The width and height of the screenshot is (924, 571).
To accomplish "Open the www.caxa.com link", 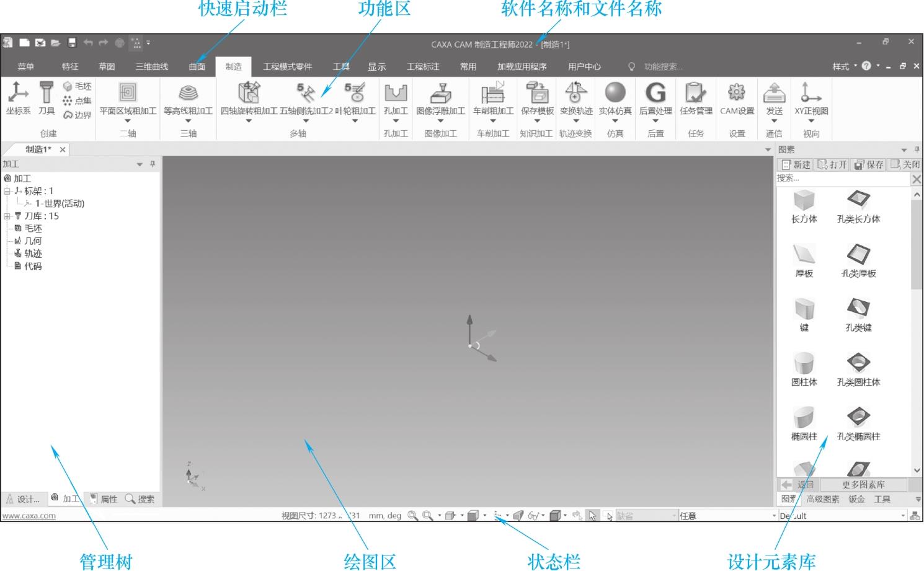I will pos(29,516).
